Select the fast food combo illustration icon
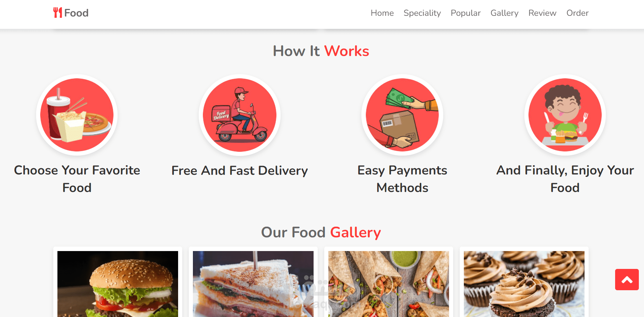This screenshot has height=317, width=644. tap(77, 115)
